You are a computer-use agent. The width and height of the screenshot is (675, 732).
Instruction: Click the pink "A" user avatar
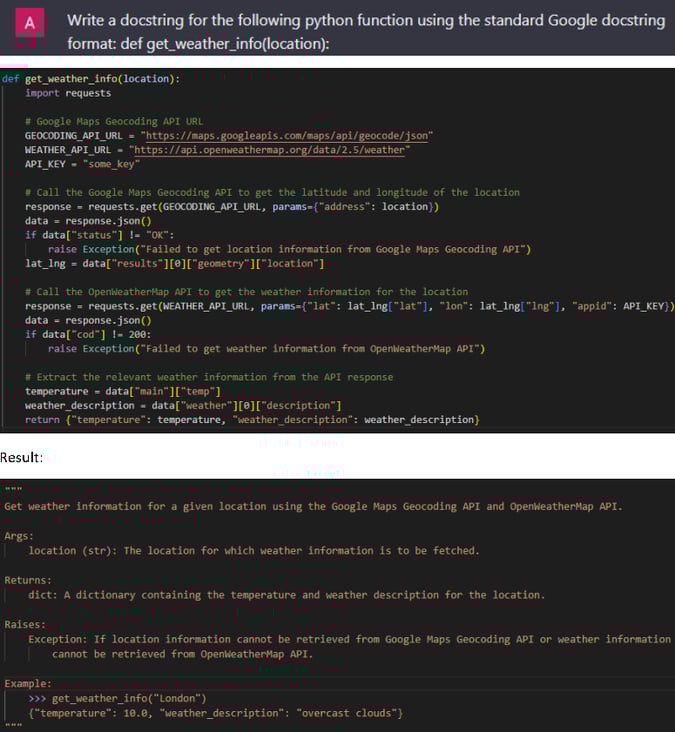pos(29,22)
